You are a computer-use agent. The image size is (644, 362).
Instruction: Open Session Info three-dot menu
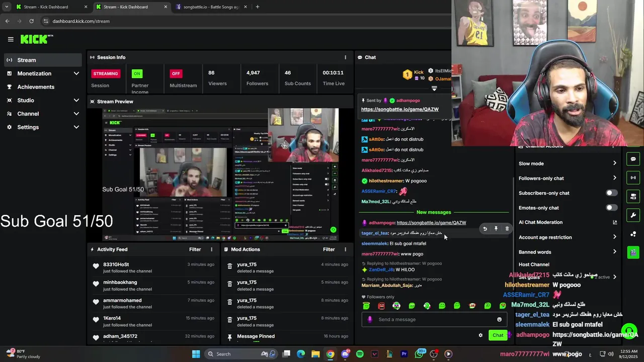click(x=345, y=57)
